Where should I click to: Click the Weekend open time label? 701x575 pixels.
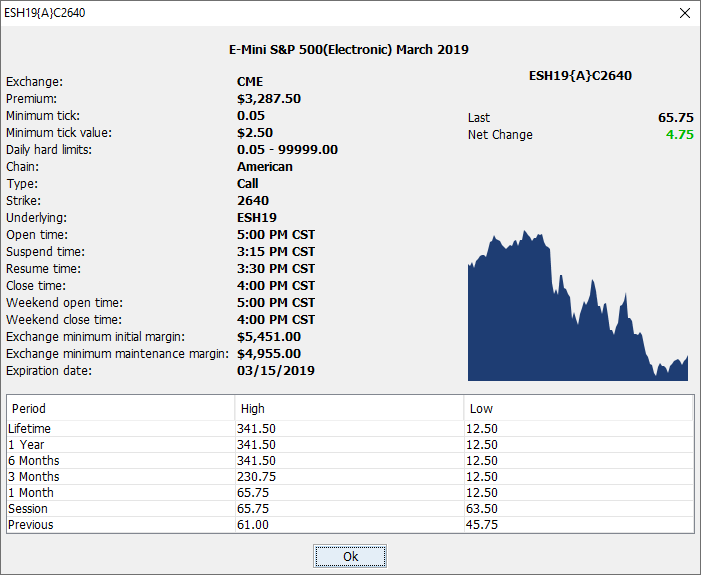coord(64,302)
